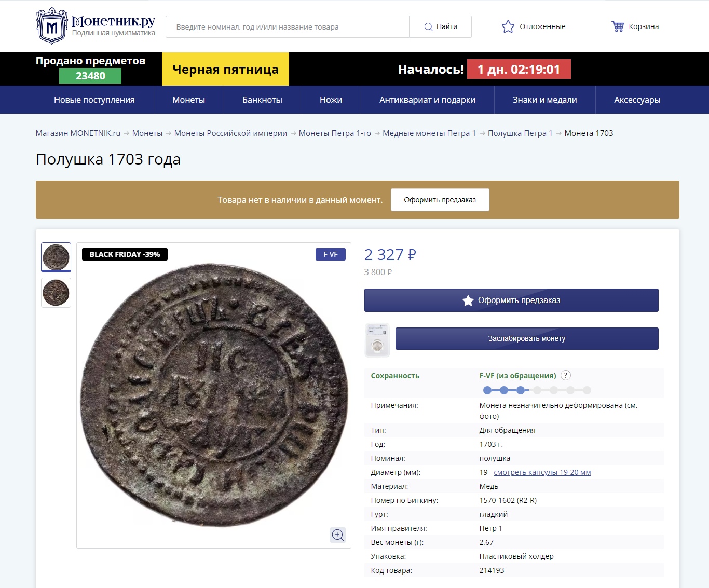This screenshot has height=588, width=709.
Task: Click the BLACK FRIDAY -39% label
Action: point(125,254)
